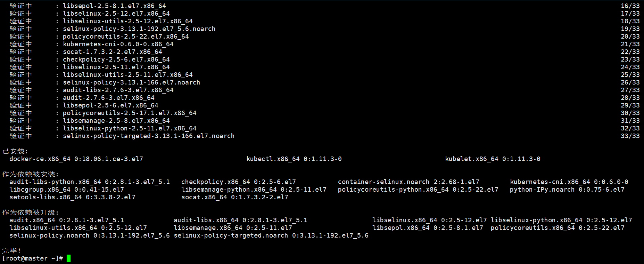Click the container-selinux.noarch dependency entry

pos(408,182)
